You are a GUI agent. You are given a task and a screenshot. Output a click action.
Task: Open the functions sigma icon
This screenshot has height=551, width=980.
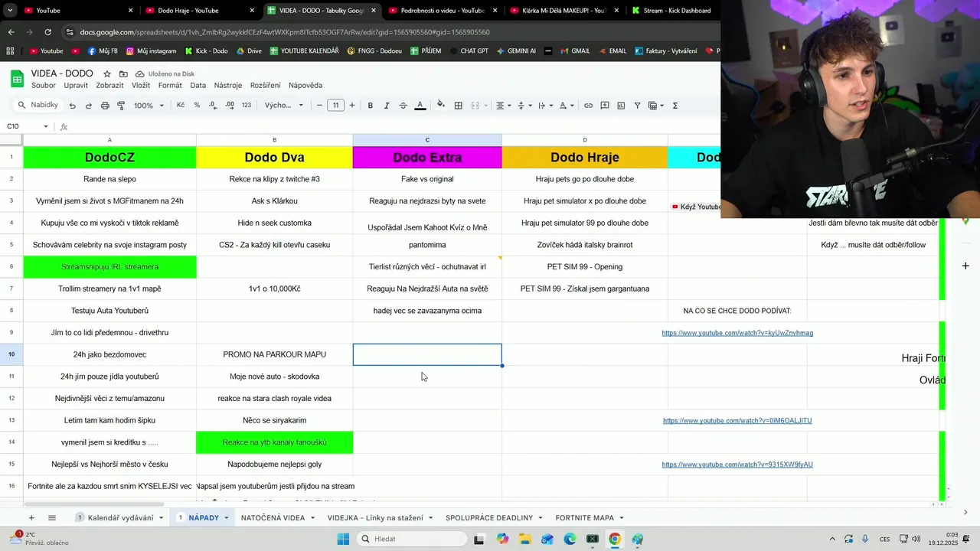click(675, 106)
